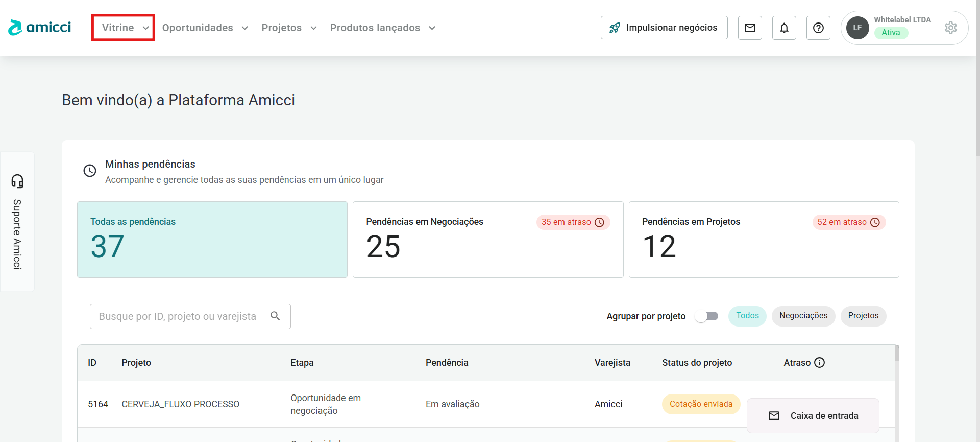Expand the Oportunidades dropdown menu
The height and width of the screenshot is (442, 980).
(x=205, y=28)
